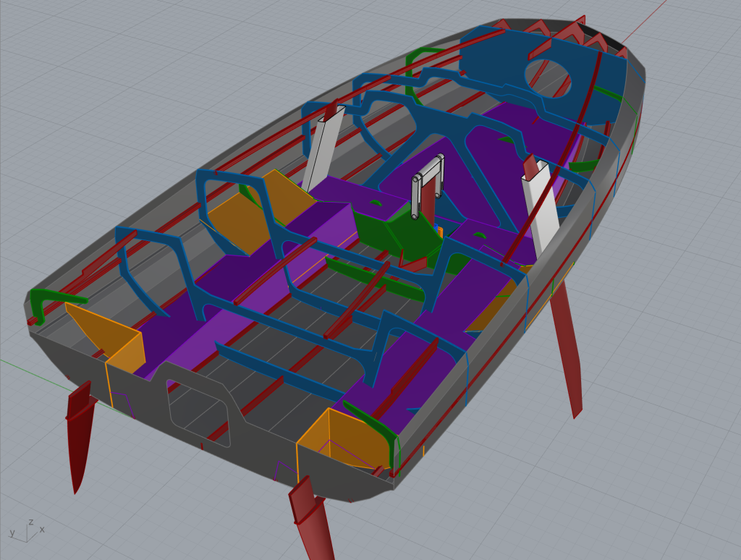Select the gray keel ram linkage at center
Image resolution: width=741 pixels, height=560 pixels.
point(428,186)
